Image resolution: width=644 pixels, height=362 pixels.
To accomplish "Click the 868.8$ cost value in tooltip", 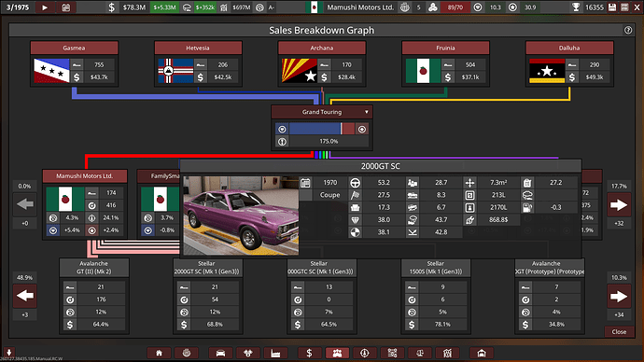I will coord(498,219).
